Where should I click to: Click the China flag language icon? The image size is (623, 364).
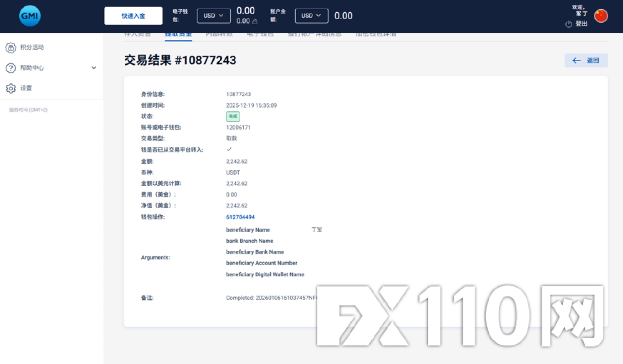(x=601, y=16)
